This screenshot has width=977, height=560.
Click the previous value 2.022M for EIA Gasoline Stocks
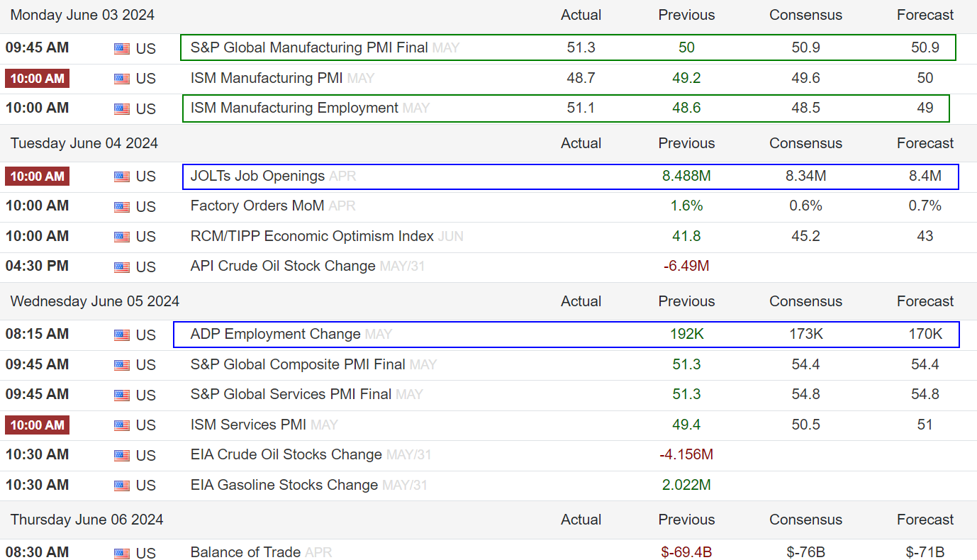pyautogui.click(x=686, y=485)
